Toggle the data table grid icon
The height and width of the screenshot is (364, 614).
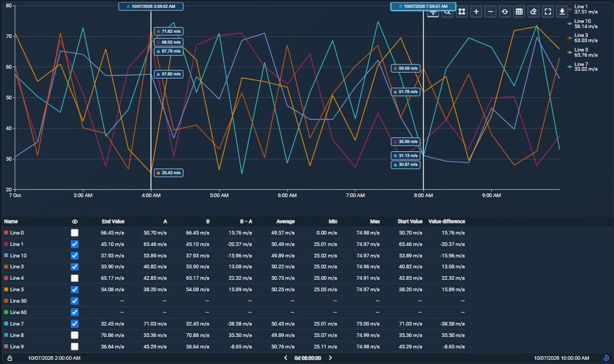pos(519,12)
